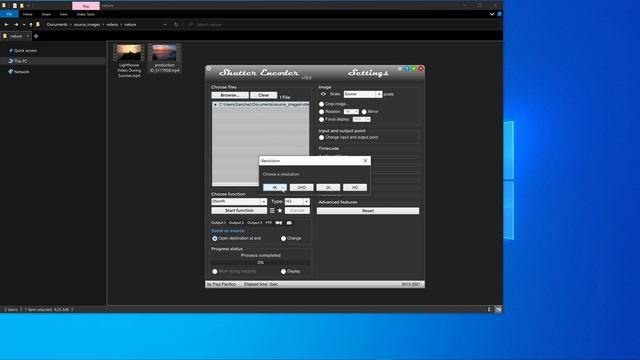The image size is (640, 360).
Task: Enable the Force display option
Action: (x=322, y=120)
